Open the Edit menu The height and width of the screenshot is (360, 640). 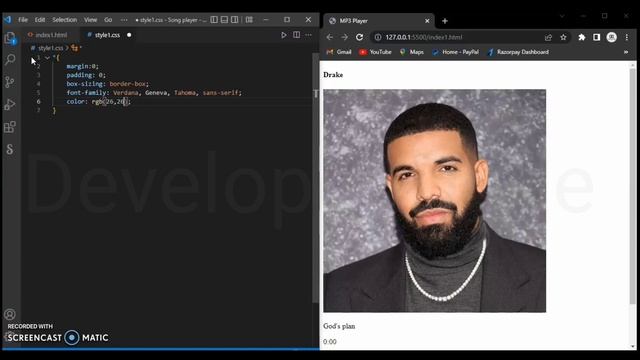40,20
